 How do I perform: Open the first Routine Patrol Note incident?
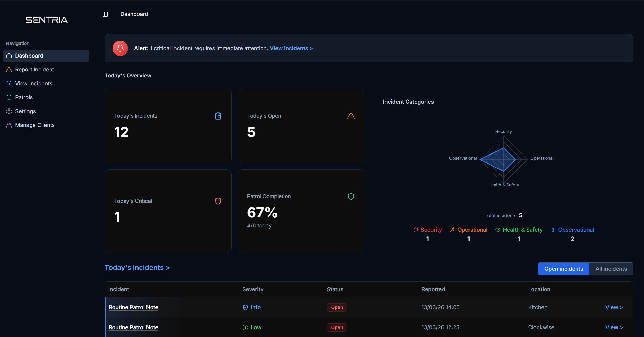point(133,307)
